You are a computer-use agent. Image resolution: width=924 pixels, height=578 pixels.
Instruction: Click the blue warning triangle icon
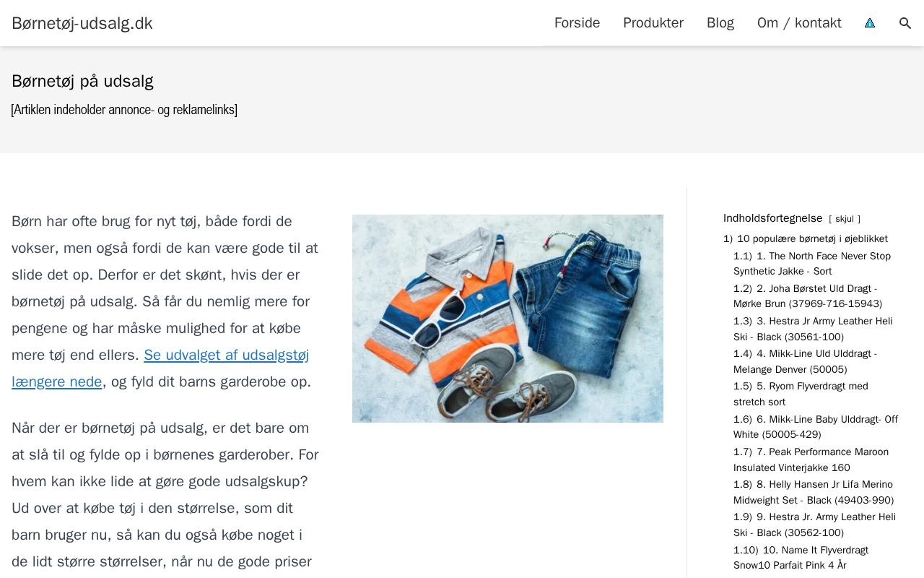click(x=870, y=23)
